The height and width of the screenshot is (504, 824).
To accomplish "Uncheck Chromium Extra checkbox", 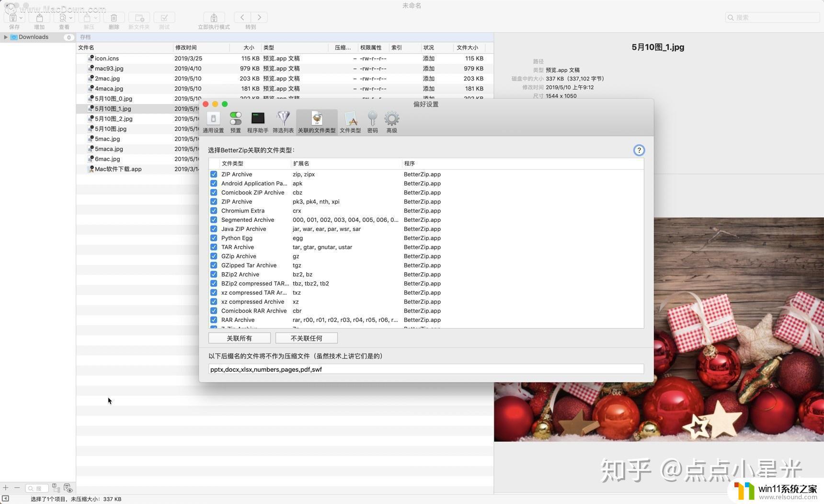I will [214, 211].
